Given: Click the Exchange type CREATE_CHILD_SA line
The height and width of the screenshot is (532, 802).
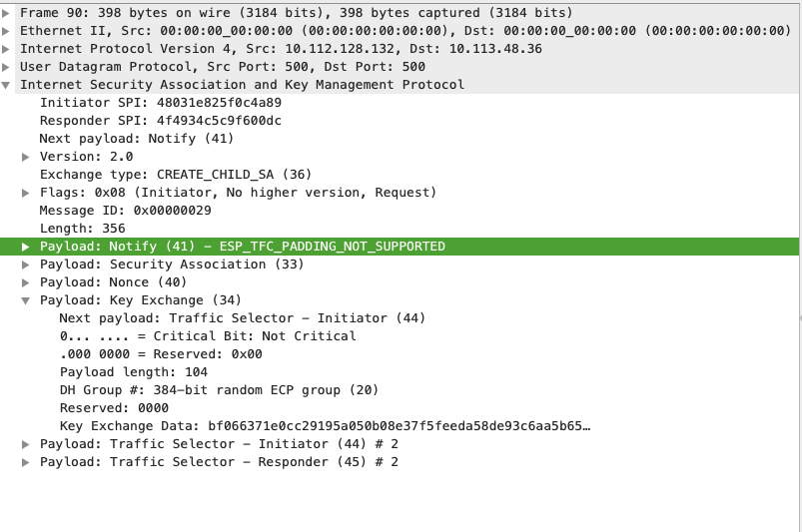Looking at the screenshot, I should [175, 175].
